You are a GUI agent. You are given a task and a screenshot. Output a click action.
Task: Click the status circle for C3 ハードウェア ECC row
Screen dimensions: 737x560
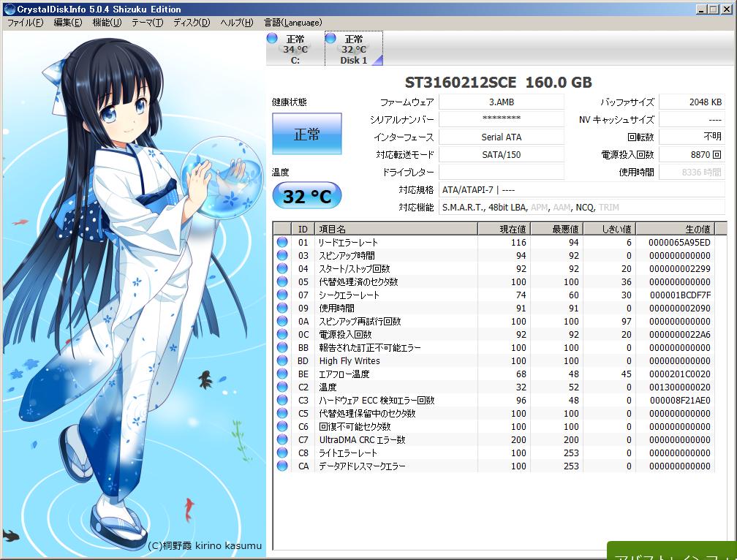click(282, 401)
